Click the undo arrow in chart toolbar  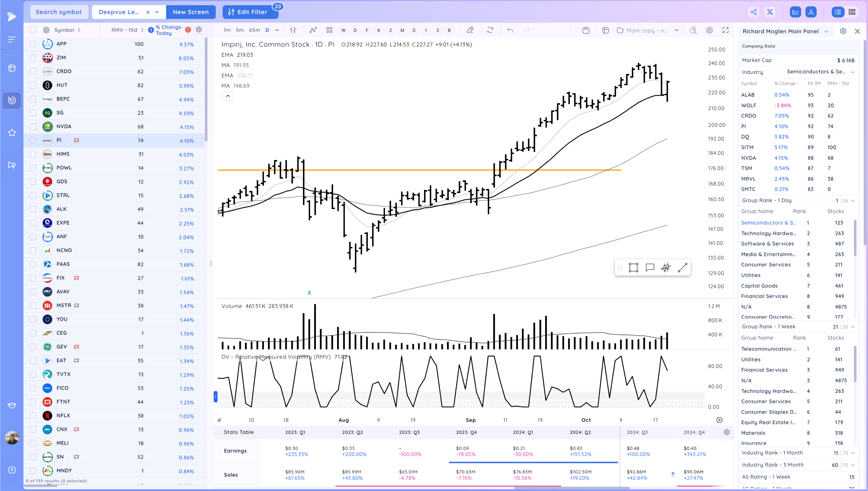point(510,30)
